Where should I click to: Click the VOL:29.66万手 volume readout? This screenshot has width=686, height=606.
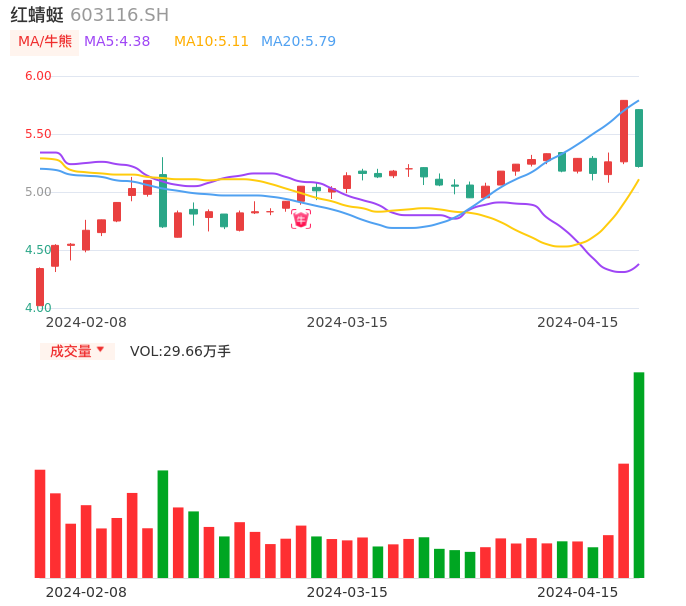(x=180, y=351)
